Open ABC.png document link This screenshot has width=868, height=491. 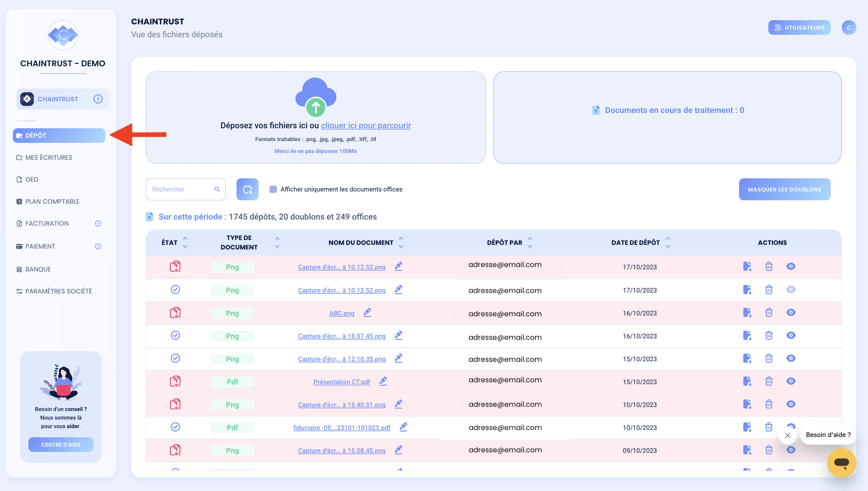click(341, 313)
